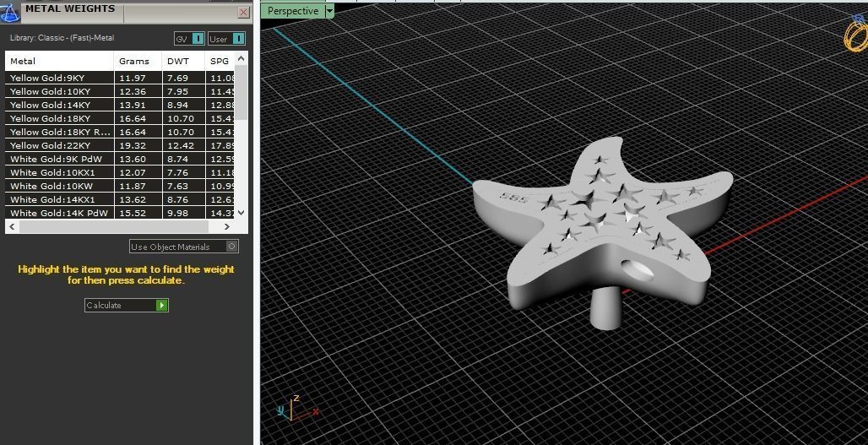Toggle the GV library switch
868x445 pixels.
click(189, 39)
